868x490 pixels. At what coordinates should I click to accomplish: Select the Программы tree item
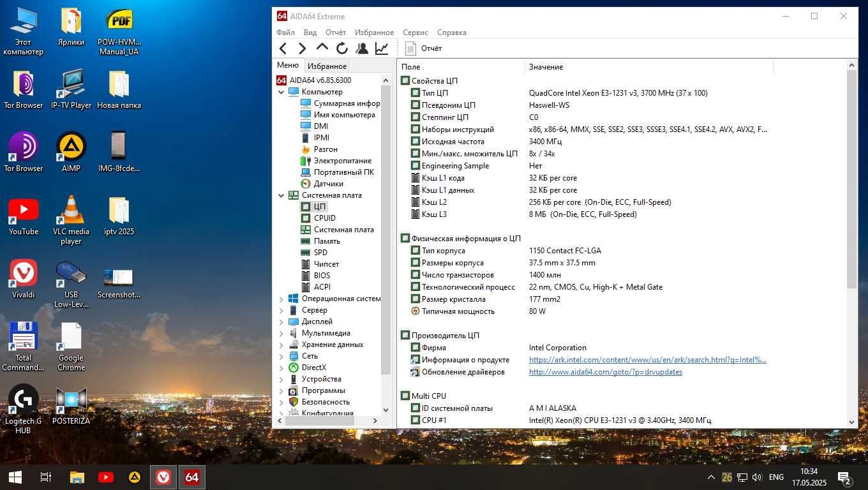317,390
